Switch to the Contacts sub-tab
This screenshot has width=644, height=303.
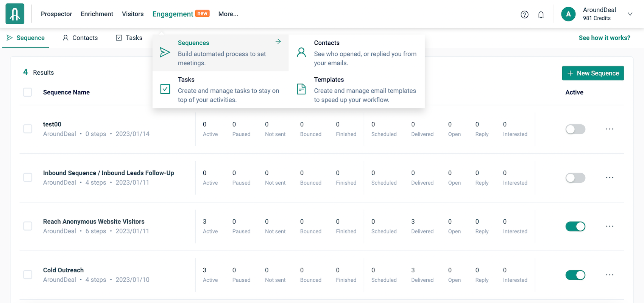pos(80,38)
